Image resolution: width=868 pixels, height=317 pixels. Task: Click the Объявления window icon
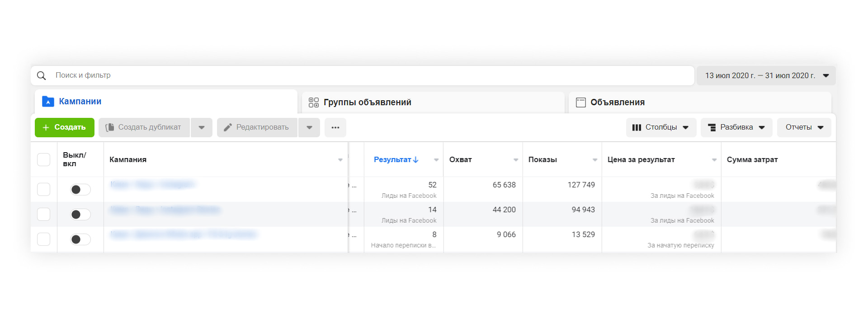580,103
